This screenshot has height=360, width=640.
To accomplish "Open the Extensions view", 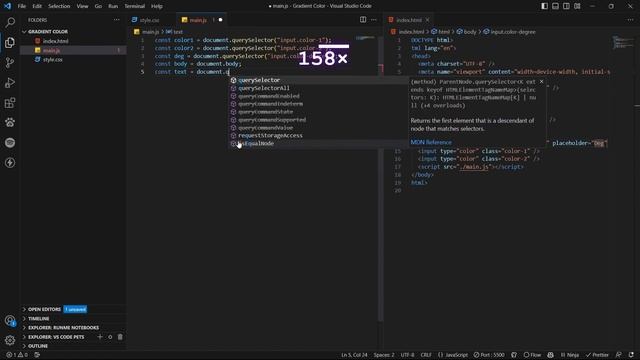I will pyautogui.click(x=10, y=102).
